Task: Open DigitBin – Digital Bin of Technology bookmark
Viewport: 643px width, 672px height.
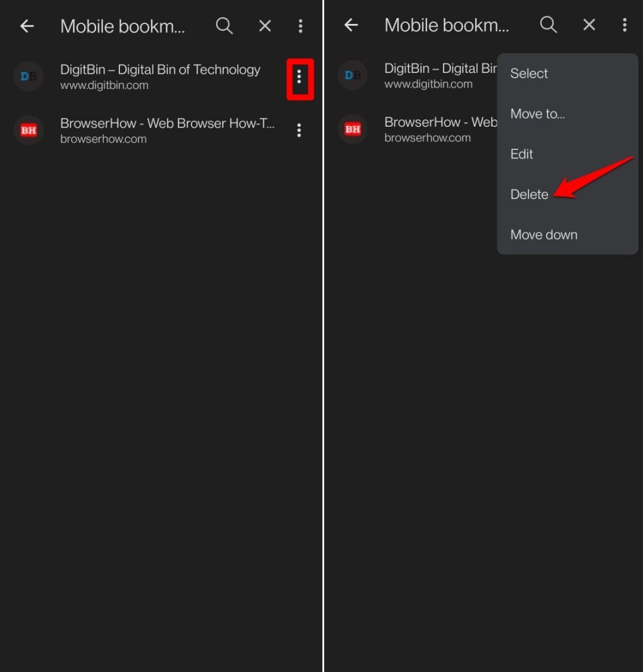Action: (x=160, y=70)
